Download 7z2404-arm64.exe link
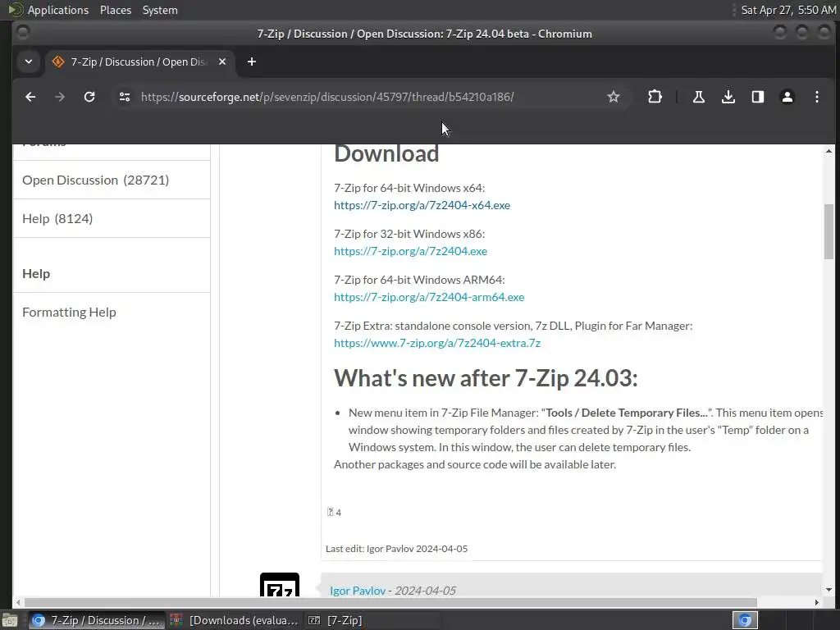Viewport: 840px width, 630px height. click(429, 297)
